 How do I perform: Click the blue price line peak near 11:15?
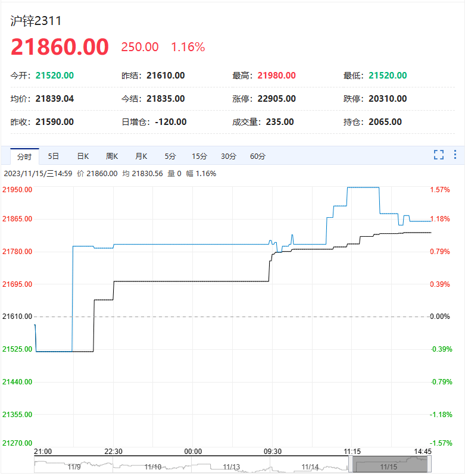(x=363, y=187)
